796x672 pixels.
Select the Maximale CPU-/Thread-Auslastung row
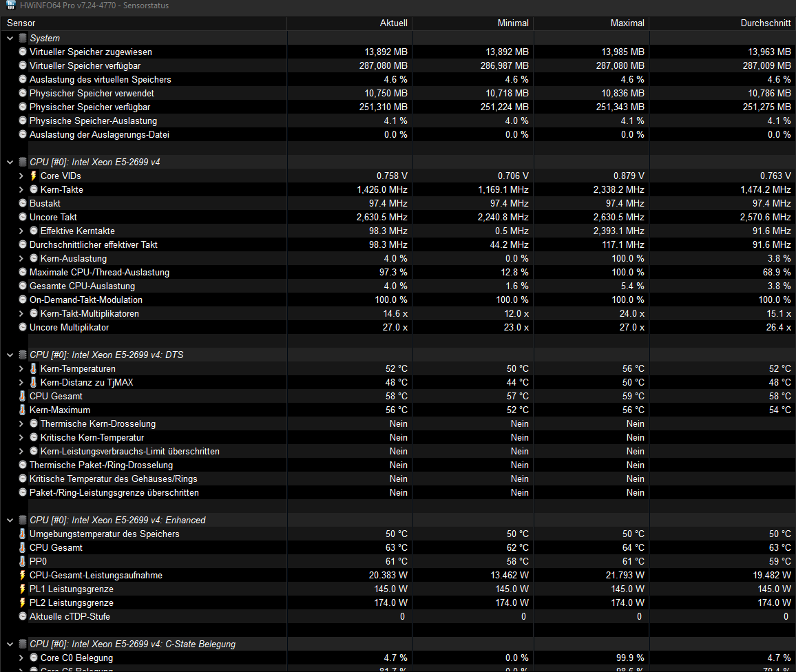tap(398, 272)
